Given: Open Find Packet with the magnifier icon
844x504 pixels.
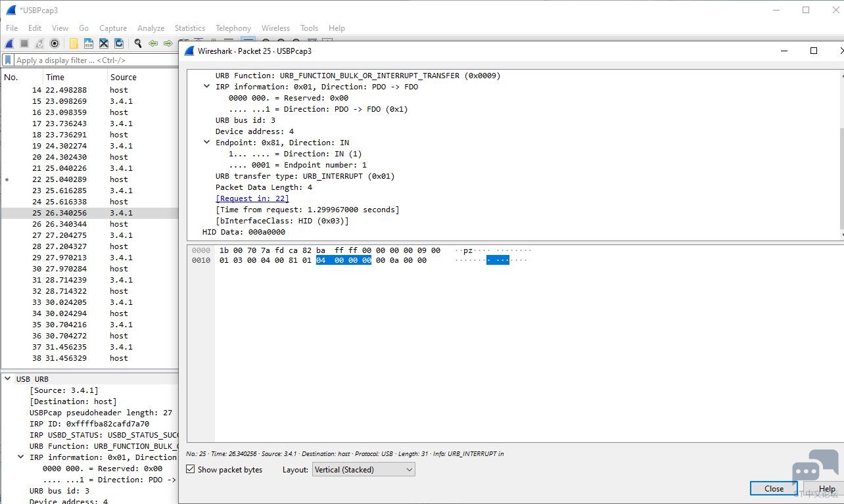Looking at the screenshot, I should [138, 43].
